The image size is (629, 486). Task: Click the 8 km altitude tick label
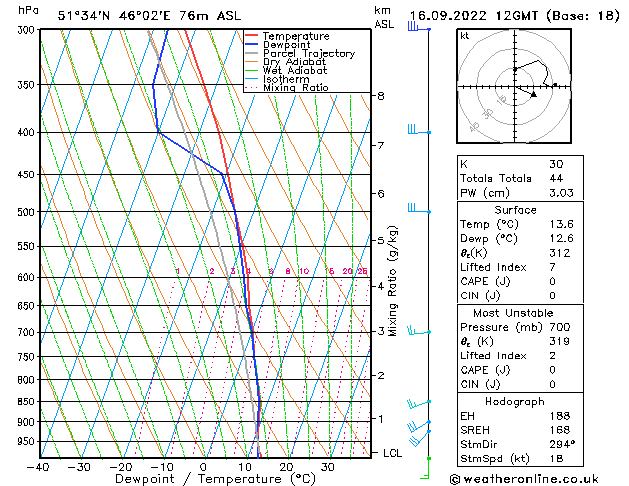pyautogui.click(x=381, y=96)
